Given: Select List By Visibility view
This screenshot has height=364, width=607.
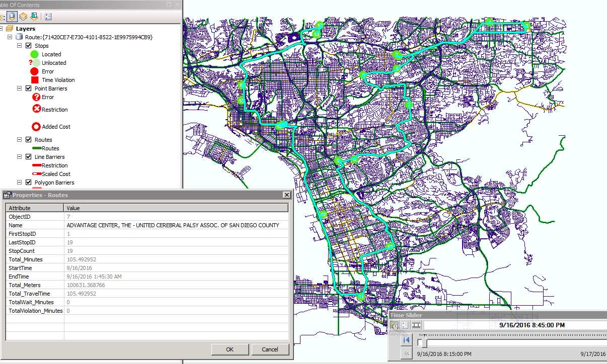Looking at the screenshot, I should click(23, 16).
